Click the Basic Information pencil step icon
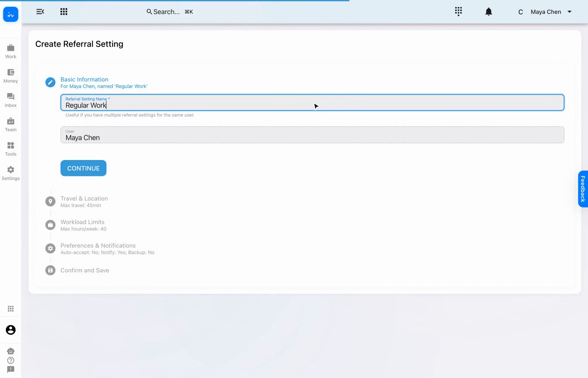588x378 pixels. pyautogui.click(x=50, y=82)
